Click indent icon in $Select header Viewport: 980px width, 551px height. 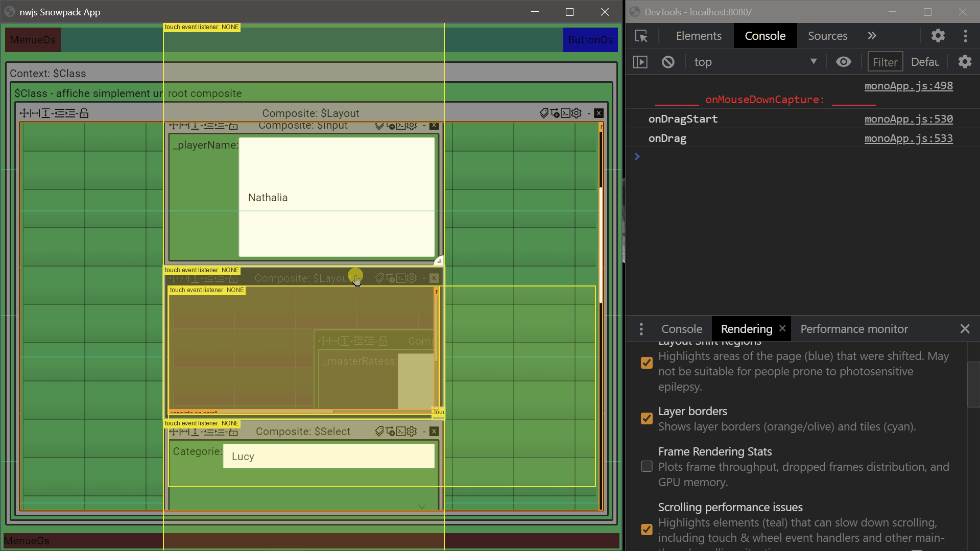[220, 432]
